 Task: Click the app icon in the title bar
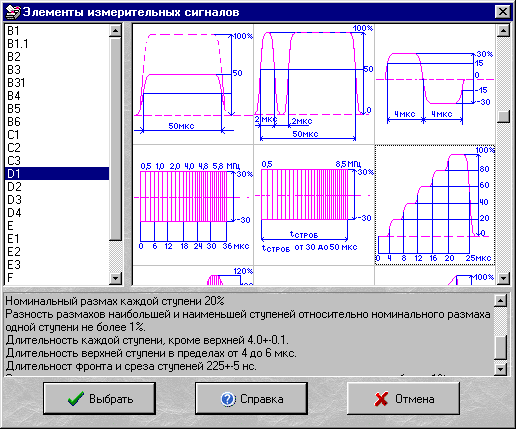(13, 12)
